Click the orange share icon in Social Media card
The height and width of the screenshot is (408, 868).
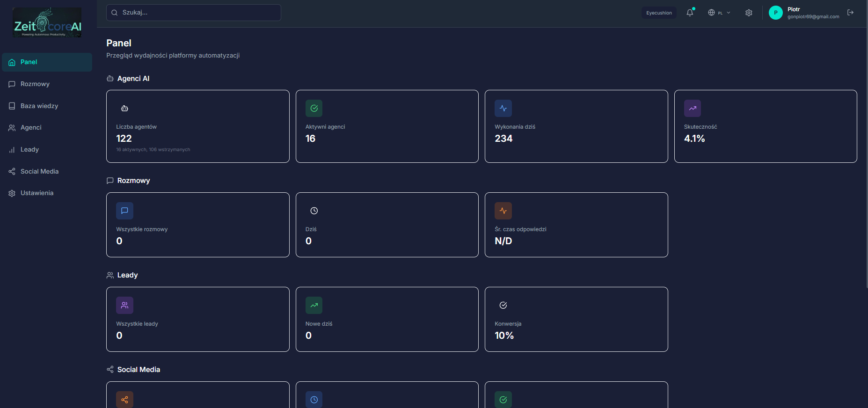[x=124, y=400]
